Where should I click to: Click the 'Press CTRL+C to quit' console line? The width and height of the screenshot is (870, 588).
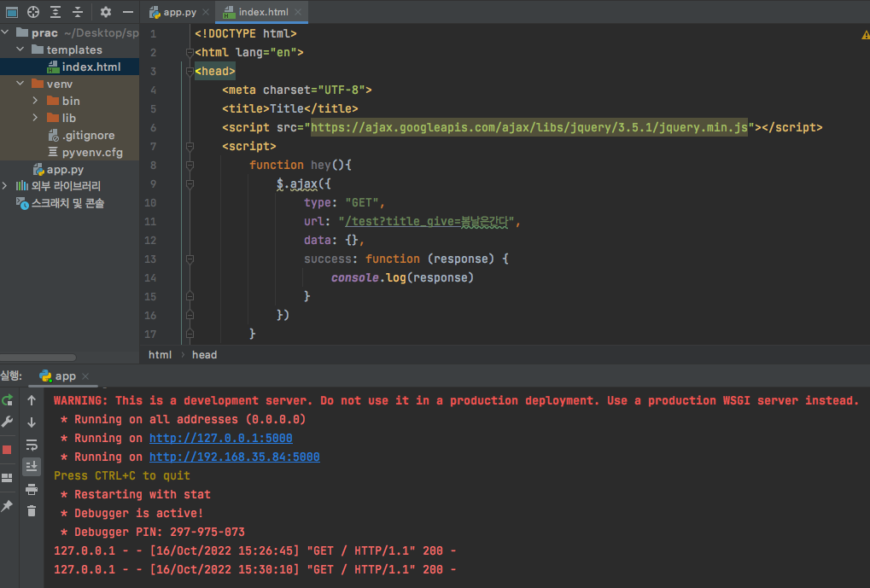(122, 476)
